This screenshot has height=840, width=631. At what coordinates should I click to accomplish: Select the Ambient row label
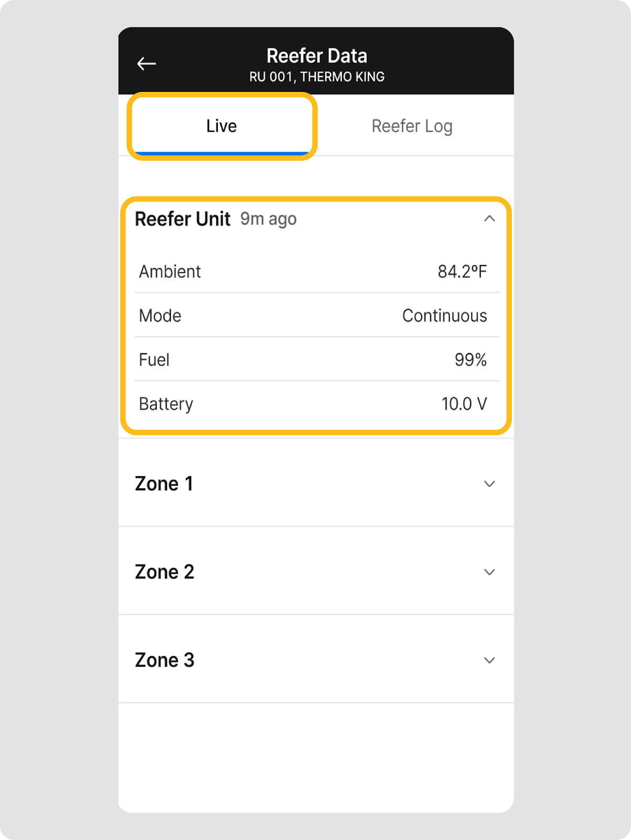[170, 271]
